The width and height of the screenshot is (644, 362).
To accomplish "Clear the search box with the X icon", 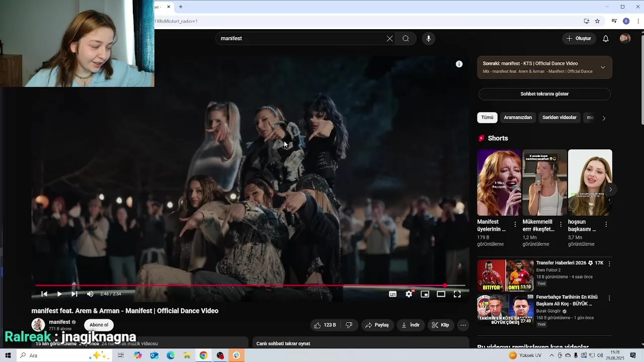I will [389, 39].
